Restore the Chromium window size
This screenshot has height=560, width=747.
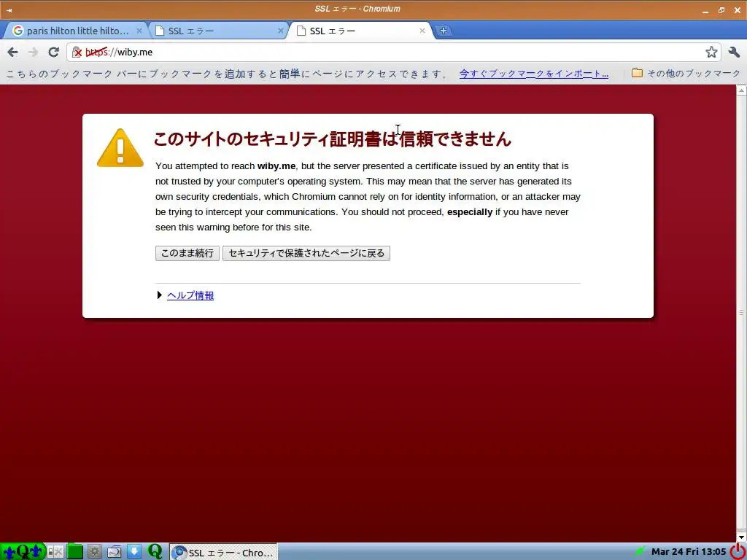tap(721, 10)
